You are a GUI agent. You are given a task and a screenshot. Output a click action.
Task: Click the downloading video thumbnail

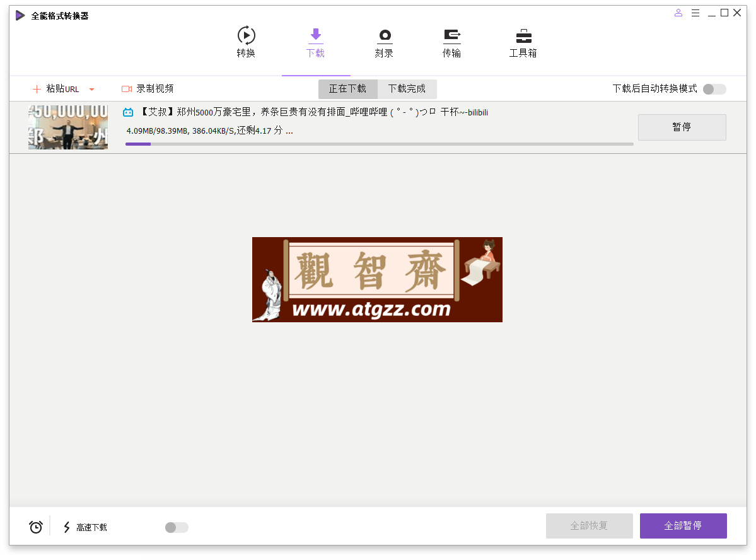tap(68, 127)
